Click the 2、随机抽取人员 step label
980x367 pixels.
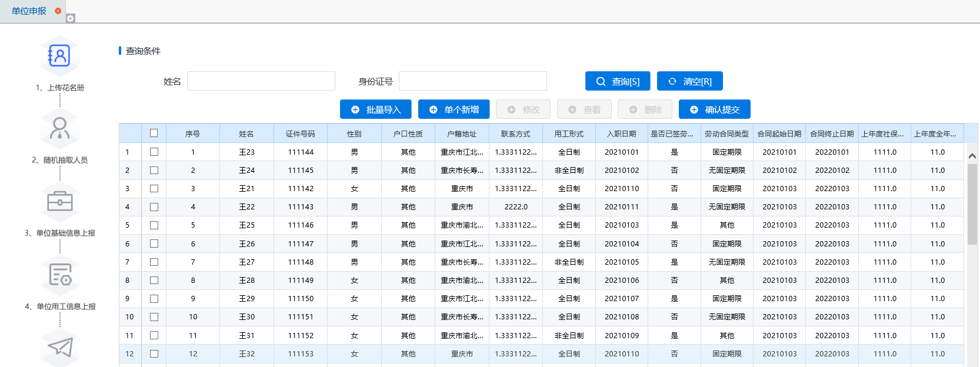tap(60, 160)
